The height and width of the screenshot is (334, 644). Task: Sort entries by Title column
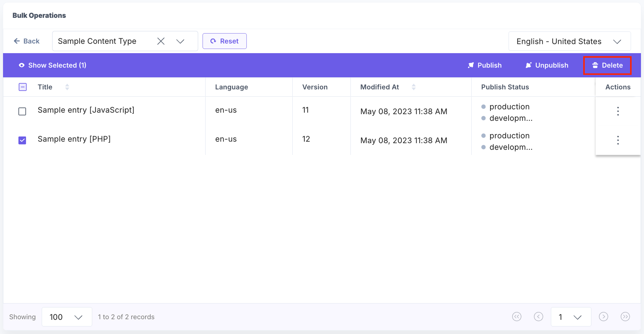coord(67,87)
